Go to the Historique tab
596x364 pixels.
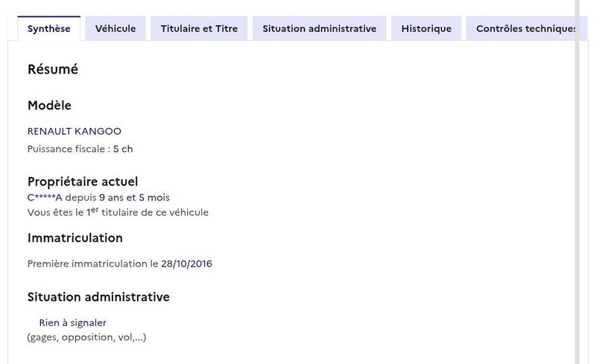click(x=426, y=28)
